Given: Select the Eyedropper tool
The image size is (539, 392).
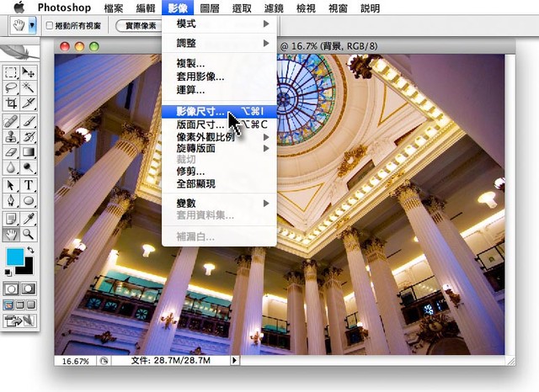Looking at the screenshot, I should [x=29, y=218].
